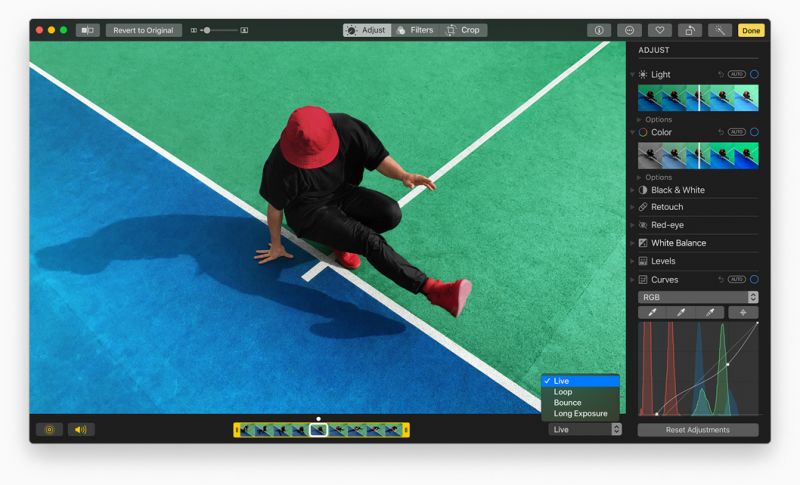Expand the White Balance section
The width and height of the screenshot is (800, 485).
pos(633,243)
